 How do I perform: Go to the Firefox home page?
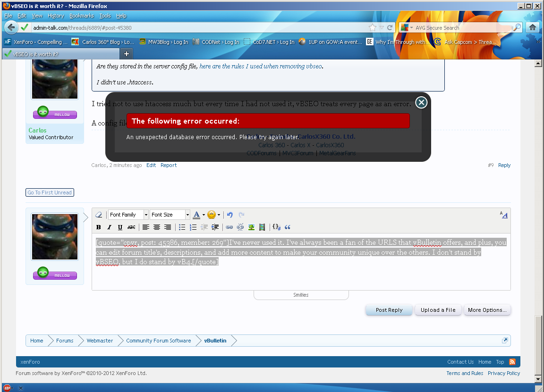[x=533, y=27]
